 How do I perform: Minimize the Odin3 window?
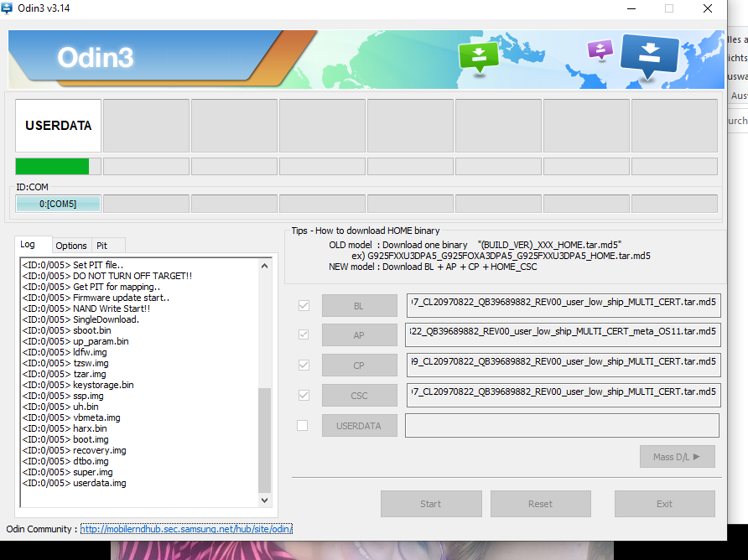tap(631, 8)
